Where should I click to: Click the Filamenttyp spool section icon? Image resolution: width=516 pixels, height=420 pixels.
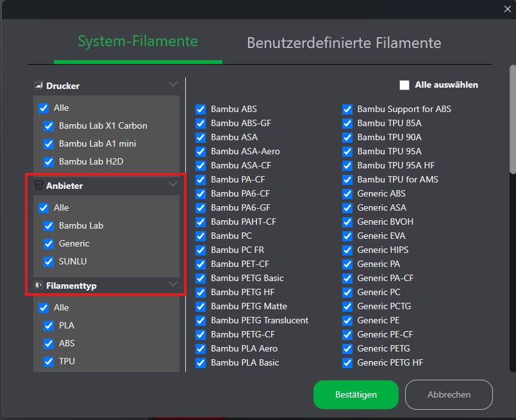(x=38, y=286)
